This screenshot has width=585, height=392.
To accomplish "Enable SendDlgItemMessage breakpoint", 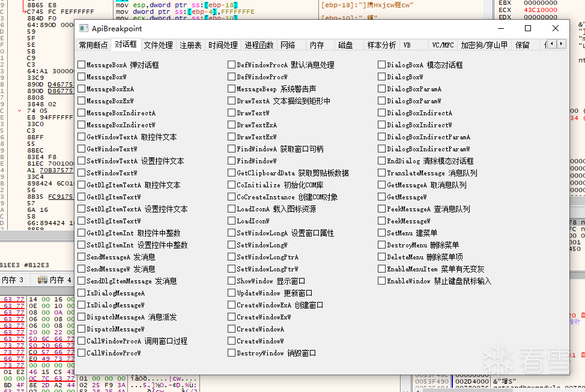I will coord(81,281).
